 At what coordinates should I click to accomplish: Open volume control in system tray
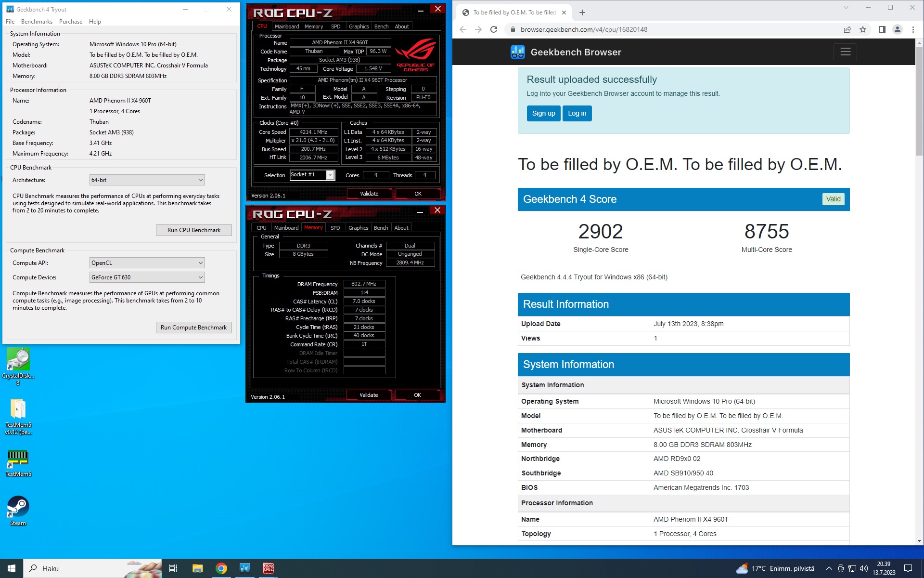coord(864,568)
